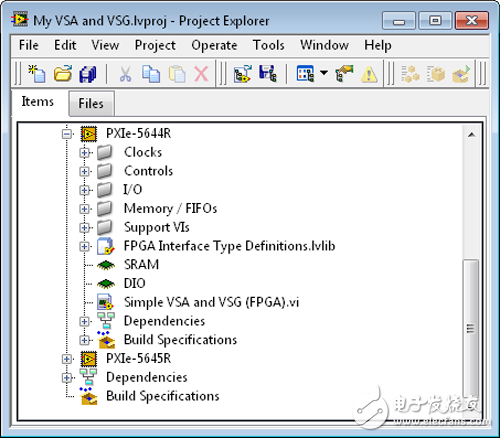The width and height of the screenshot is (500, 438).
Task: Expand the Support VIs folder
Action: coord(84,228)
